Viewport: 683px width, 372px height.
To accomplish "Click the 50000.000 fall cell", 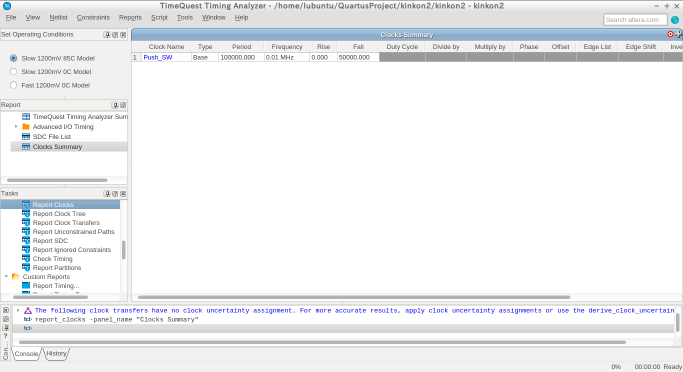I will point(358,57).
